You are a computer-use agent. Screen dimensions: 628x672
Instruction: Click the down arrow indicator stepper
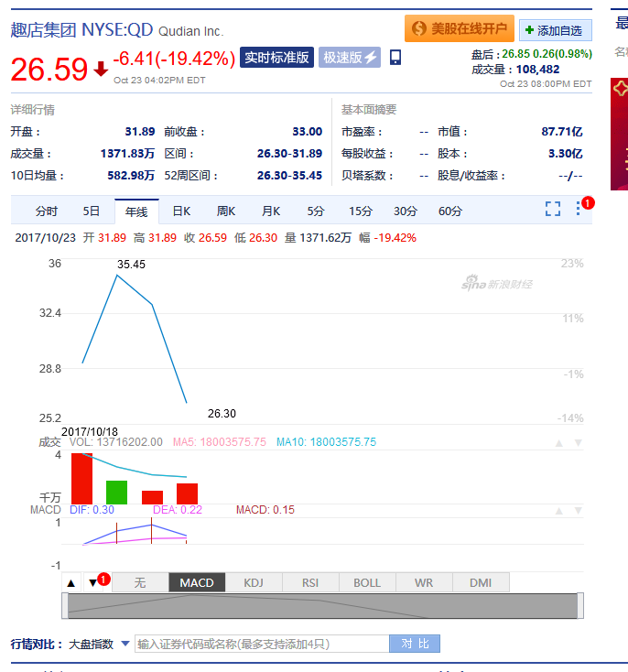(92, 583)
